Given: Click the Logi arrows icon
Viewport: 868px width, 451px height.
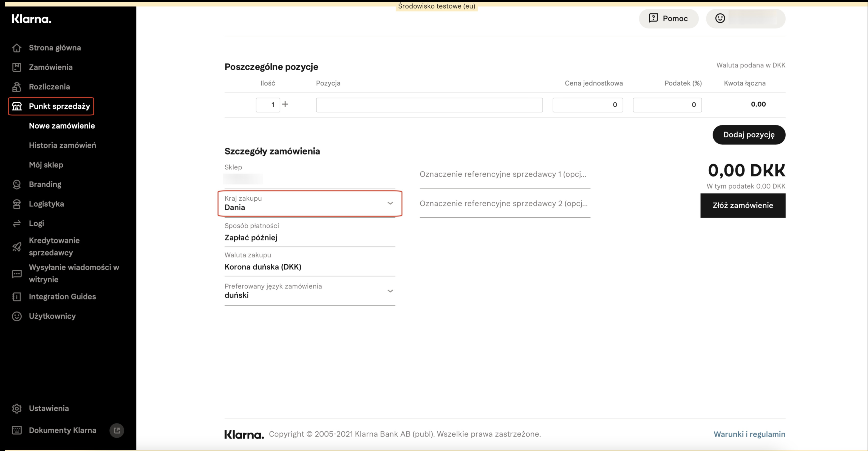Looking at the screenshot, I should click(17, 223).
